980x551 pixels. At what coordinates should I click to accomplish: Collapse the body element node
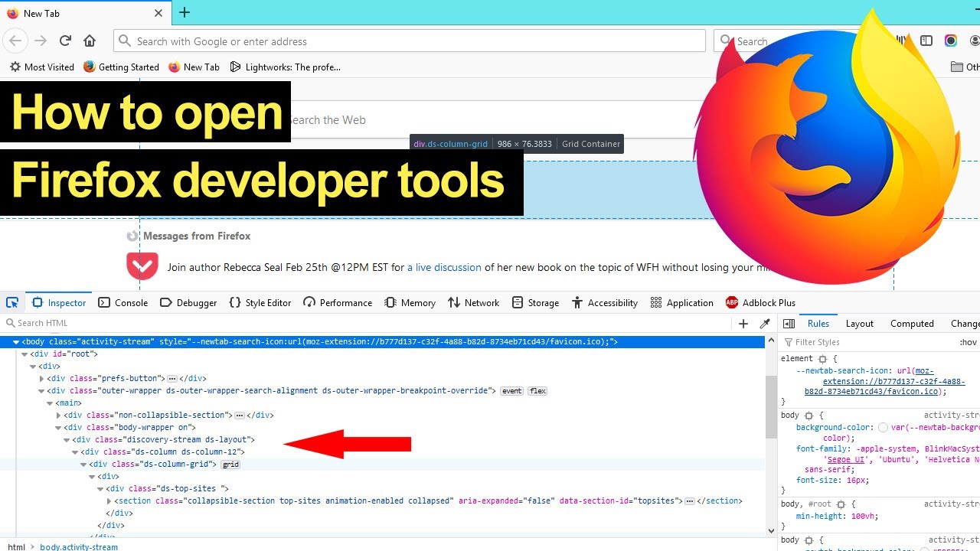point(16,342)
